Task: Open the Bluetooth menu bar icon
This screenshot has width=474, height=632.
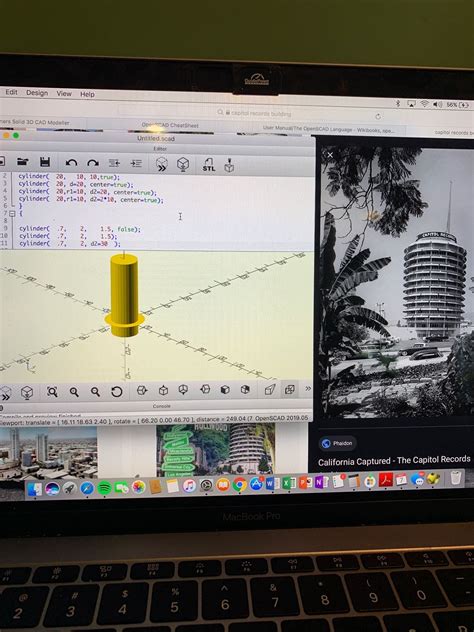Action: tap(398, 103)
